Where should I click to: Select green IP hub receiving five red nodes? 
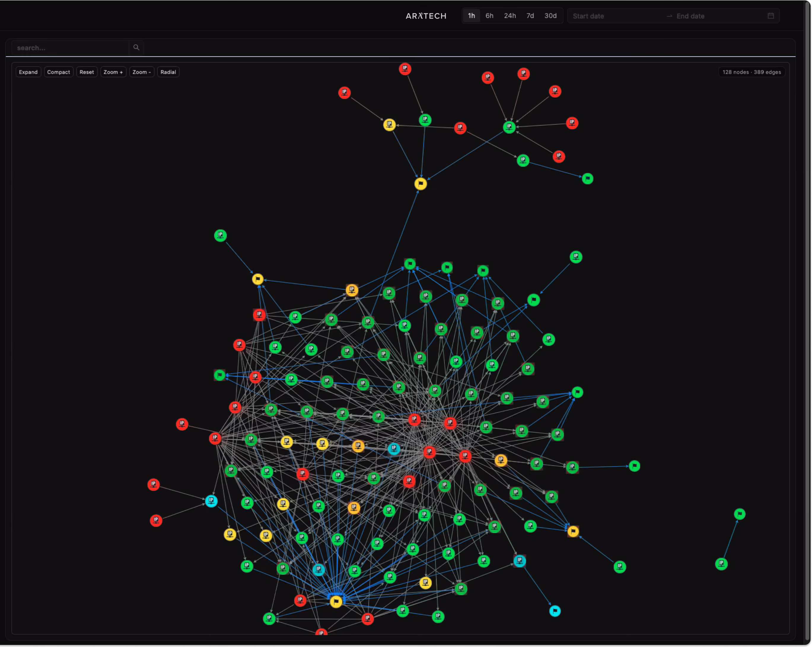click(x=509, y=127)
